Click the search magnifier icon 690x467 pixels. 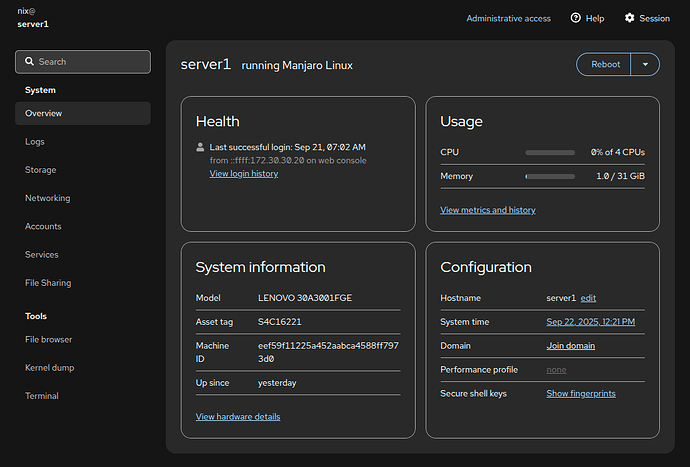pos(28,62)
